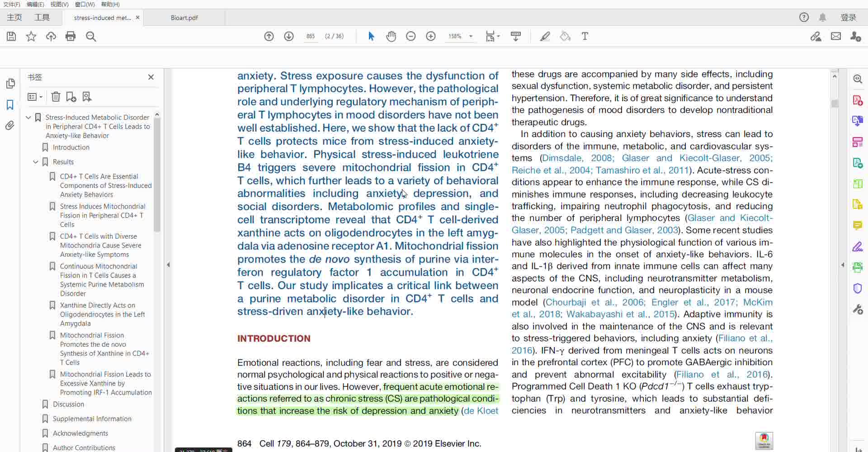The width and height of the screenshot is (868, 452).
Task: Open the 窗口(W) menu
Action: coord(85,4)
